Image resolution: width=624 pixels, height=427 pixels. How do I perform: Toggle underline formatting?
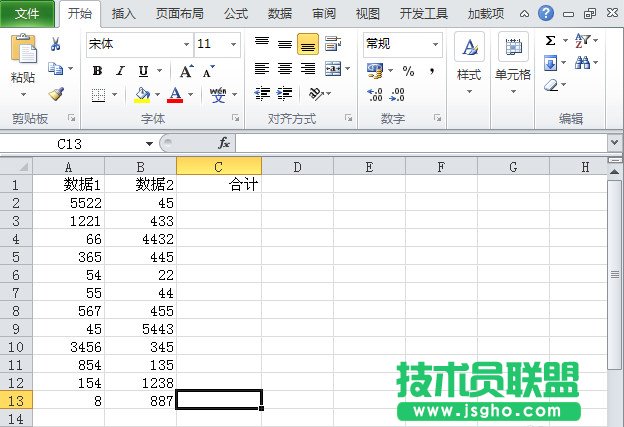(143, 71)
